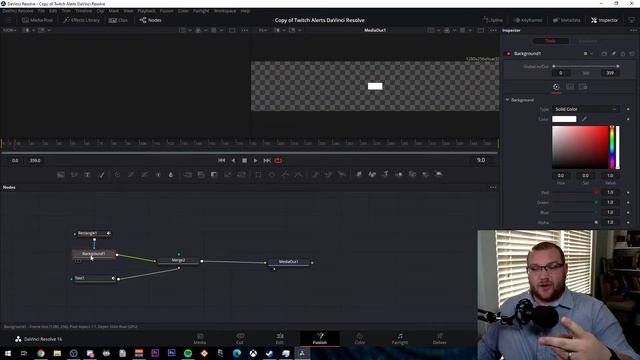Add a Transform node from toolbar
The width and height of the screenshot is (640, 360).
(x=242, y=175)
